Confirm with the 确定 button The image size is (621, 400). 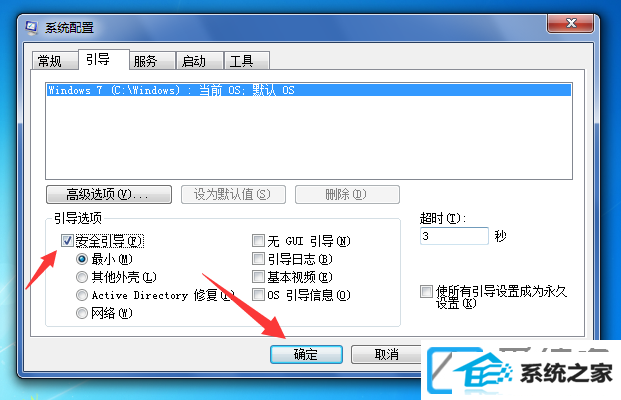[306, 354]
